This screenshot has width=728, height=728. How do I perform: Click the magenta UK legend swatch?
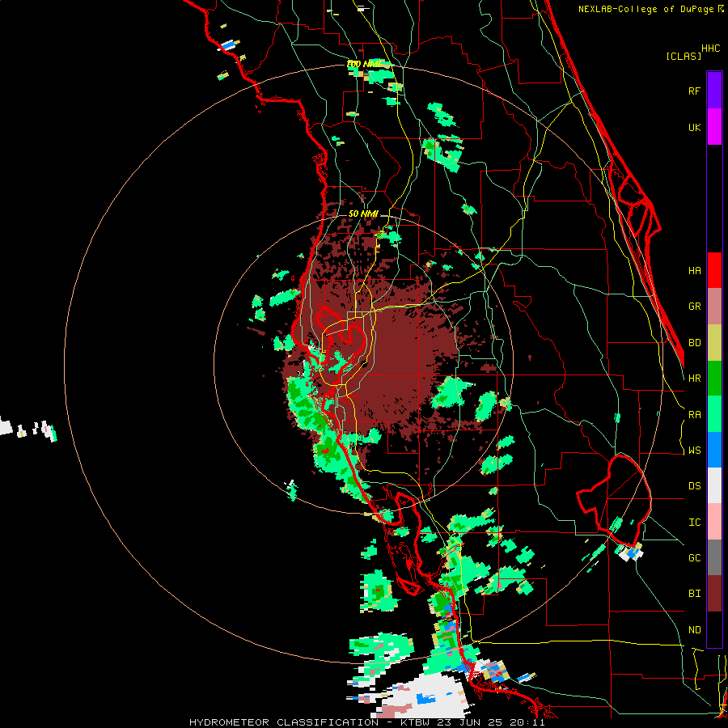point(714,127)
